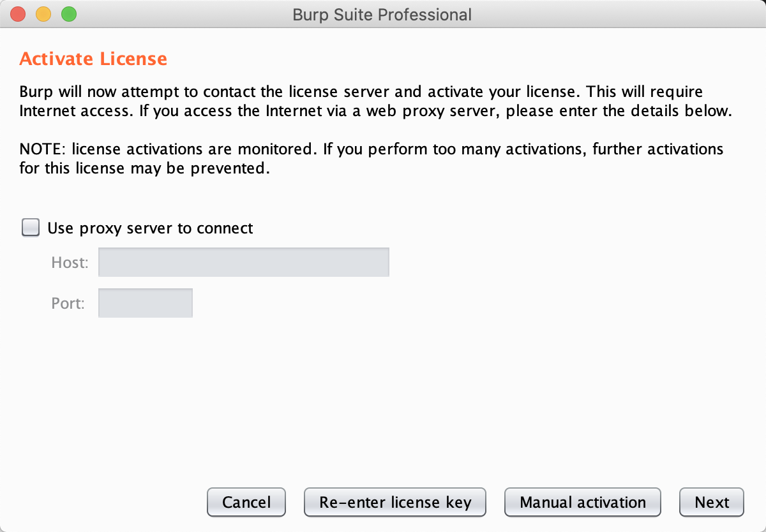
Task: Focus the proxy Port input field
Action: [x=146, y=303]
